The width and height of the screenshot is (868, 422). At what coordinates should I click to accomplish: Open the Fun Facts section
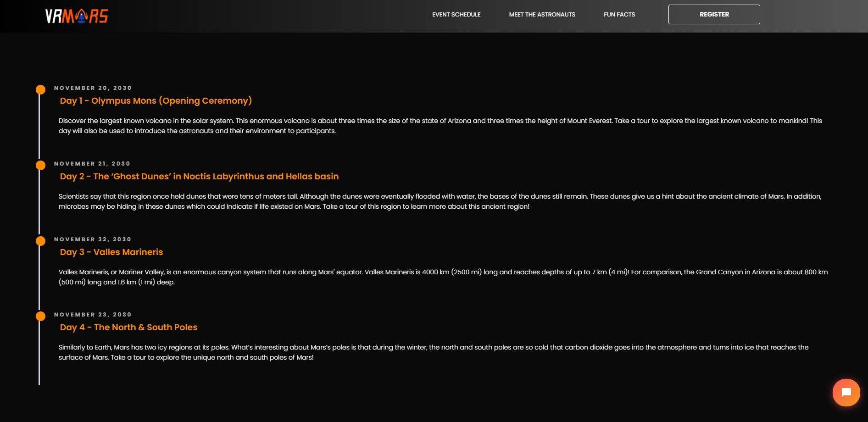tap(619, 15)
